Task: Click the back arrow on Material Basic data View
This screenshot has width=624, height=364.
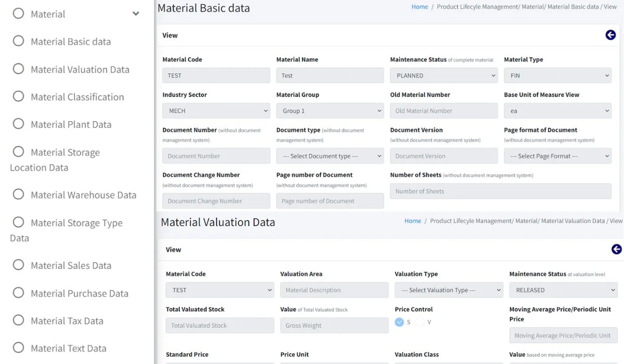Action: click(x=610, y=35)
